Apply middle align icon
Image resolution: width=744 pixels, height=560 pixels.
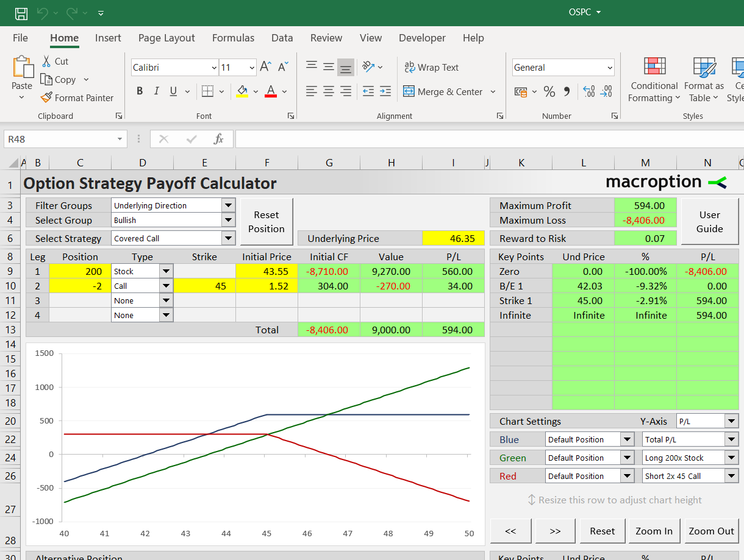pos(329,67)
